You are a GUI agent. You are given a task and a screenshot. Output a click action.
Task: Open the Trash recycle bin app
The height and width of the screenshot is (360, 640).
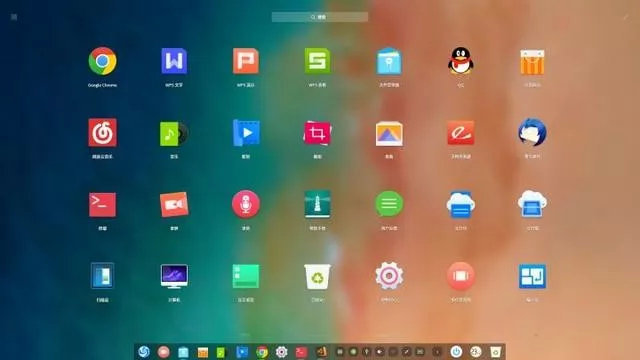pos(318,276)
